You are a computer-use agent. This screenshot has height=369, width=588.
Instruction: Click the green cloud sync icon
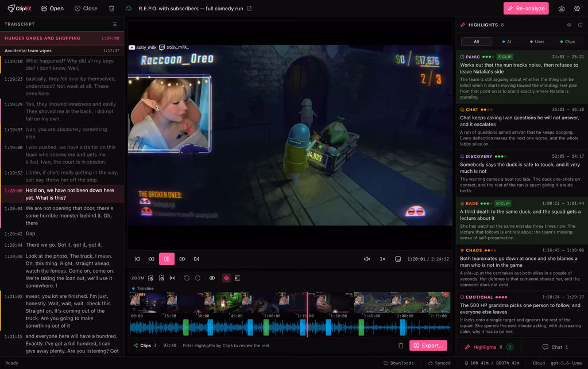(129, 8)
